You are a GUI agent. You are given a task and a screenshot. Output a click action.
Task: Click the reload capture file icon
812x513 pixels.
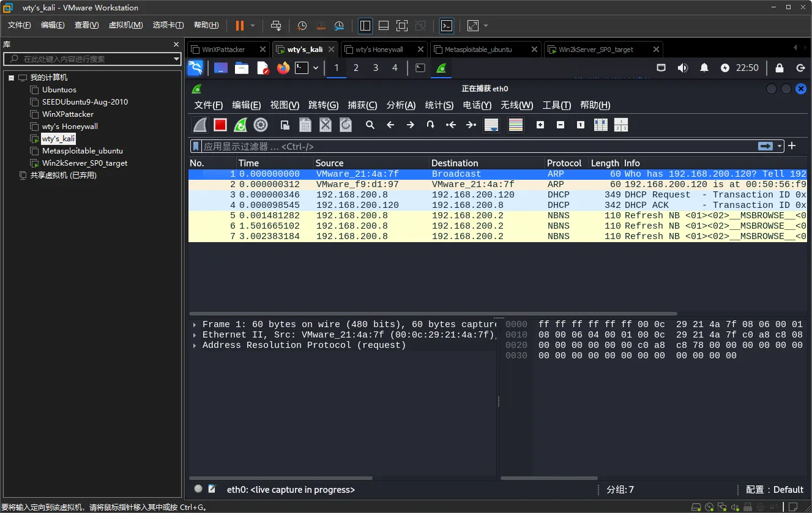[x=346, y=125]
